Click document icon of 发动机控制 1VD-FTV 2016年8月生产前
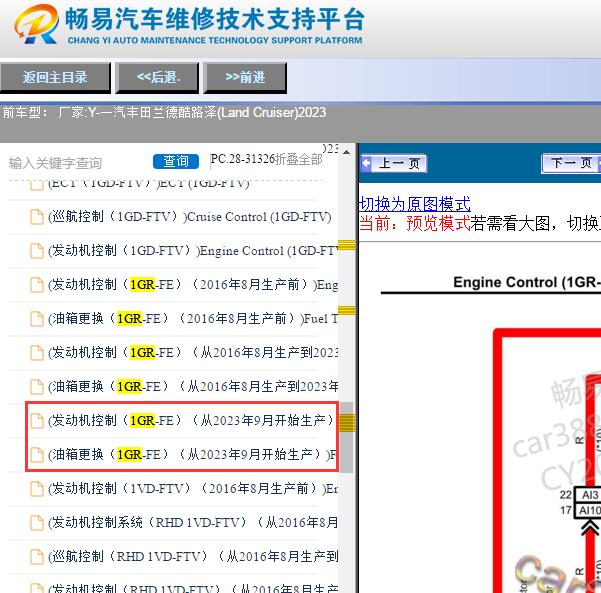The width and height of the screenshot is (601, 593). 37,488
